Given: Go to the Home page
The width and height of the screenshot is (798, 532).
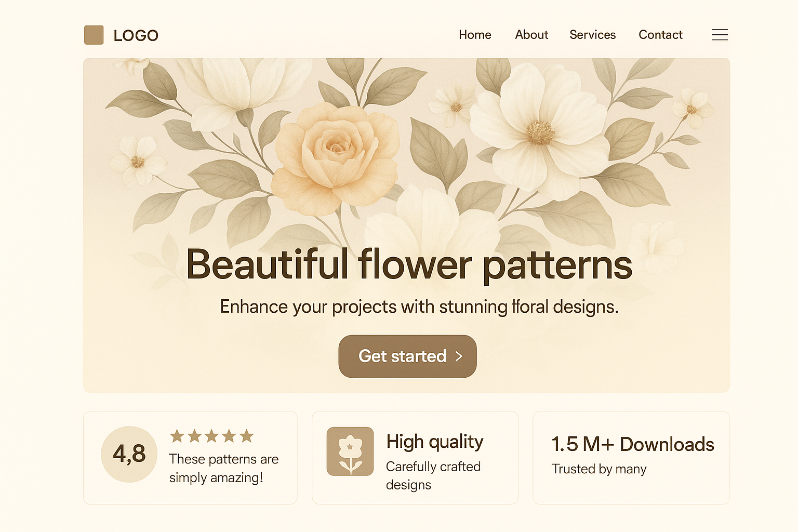Looking at the screenshot, I should coord(475,35).
